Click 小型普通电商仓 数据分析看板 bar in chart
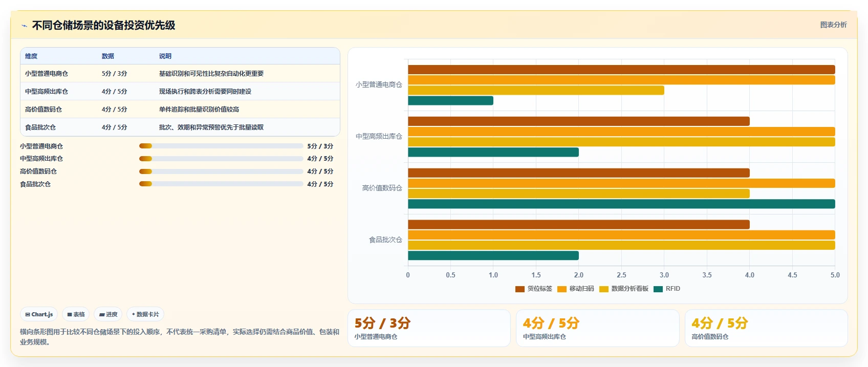Image resolution: width=868 pixels, height=367 pixels. pyautogui.click(x=536, y=90)
